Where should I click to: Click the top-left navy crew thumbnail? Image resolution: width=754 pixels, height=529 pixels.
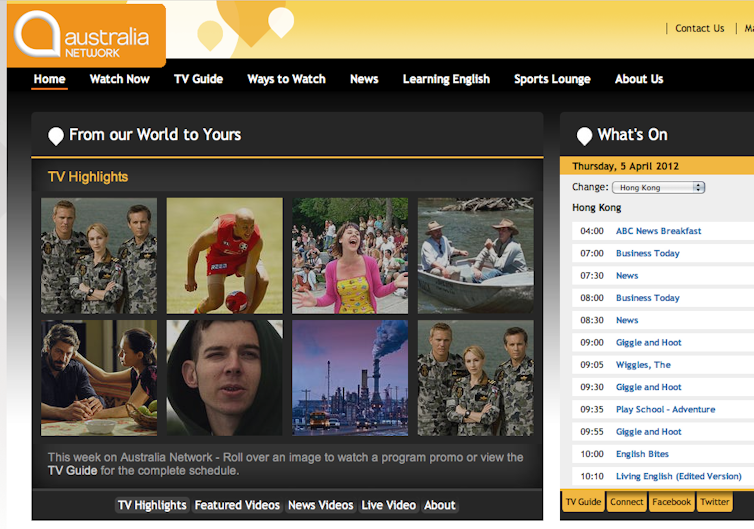(99, 256)
